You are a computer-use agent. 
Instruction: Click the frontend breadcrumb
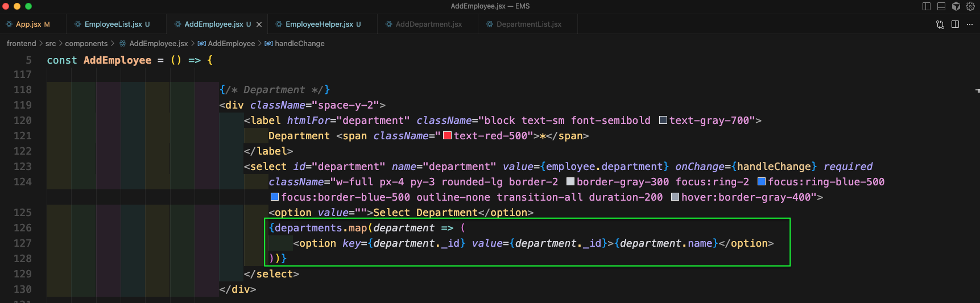point(22,44)
